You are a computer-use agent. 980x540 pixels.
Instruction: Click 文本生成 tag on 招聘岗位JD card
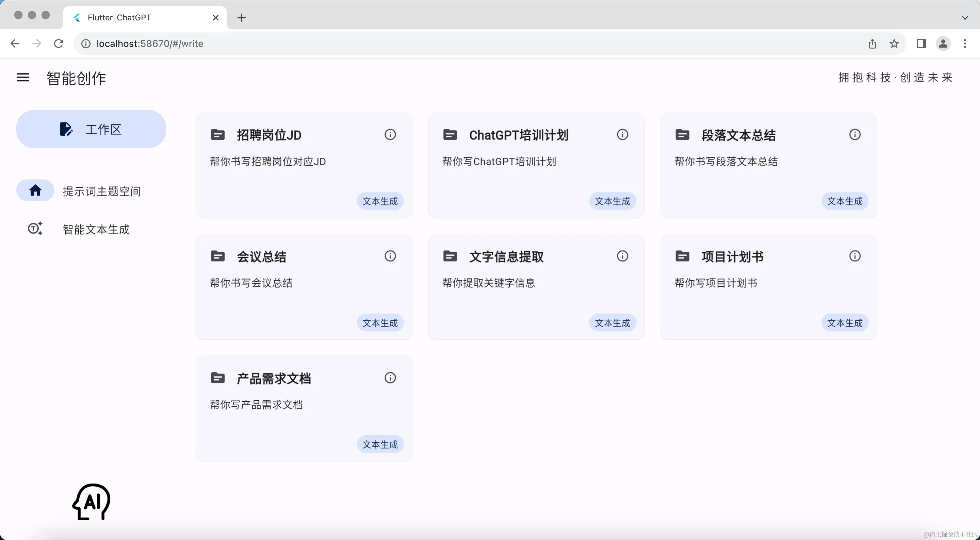(x=380, y=201)
